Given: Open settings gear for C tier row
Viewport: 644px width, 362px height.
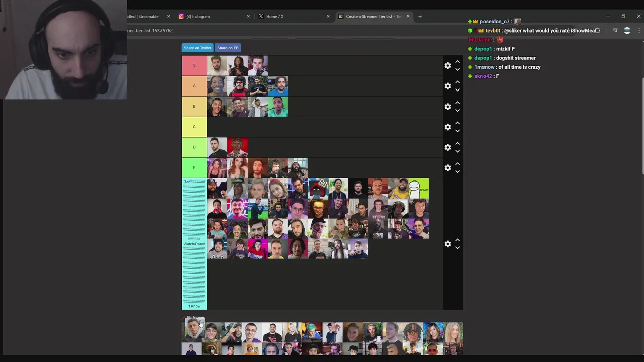Looking at the screenshot, I should (x=448, y=127).
